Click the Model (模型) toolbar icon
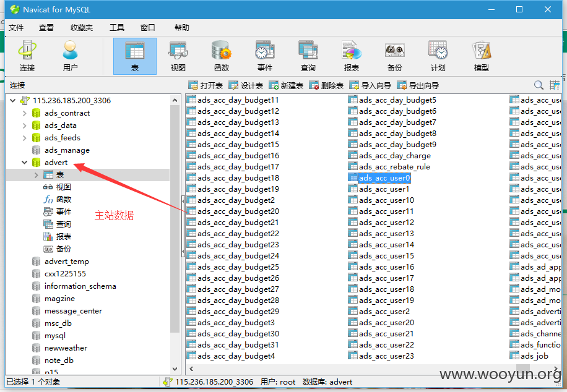The height and width of the screenshot is (392, 567). [x=482, y=56]
